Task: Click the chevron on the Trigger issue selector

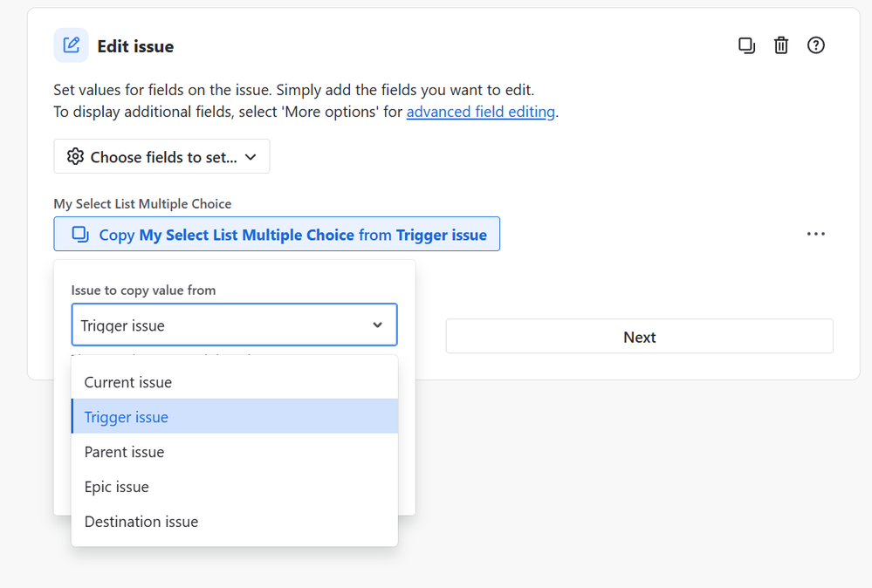Action: 379,324
